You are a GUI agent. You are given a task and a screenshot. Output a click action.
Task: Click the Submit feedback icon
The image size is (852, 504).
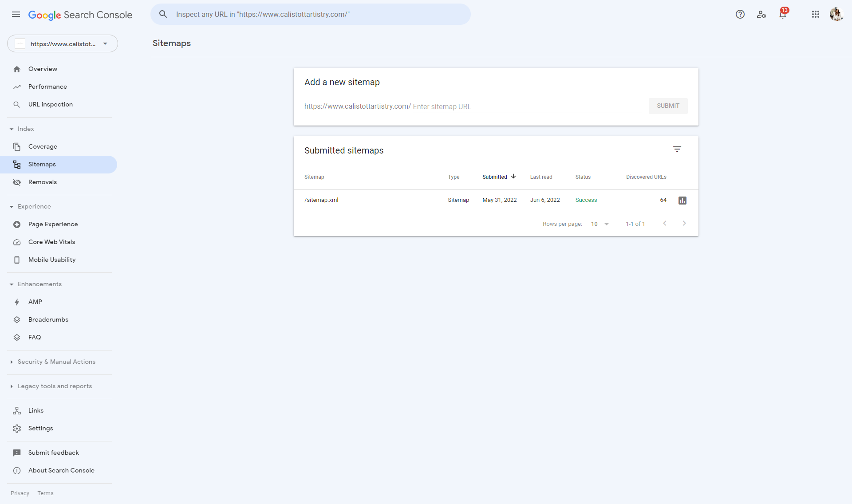pos(17,453)
